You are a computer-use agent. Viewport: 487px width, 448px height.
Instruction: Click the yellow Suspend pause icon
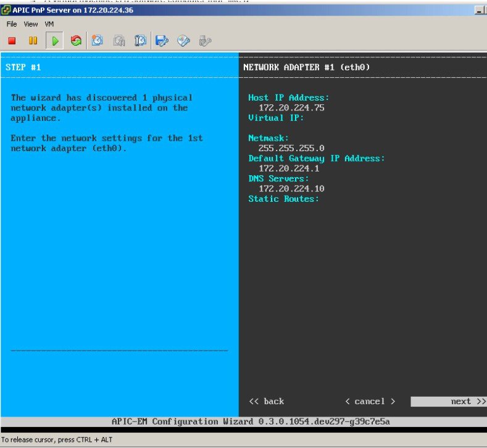tap(33, 41)
